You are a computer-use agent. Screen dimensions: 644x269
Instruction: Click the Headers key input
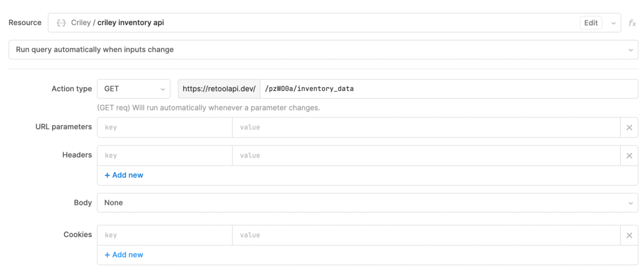[x=165, y=156]
